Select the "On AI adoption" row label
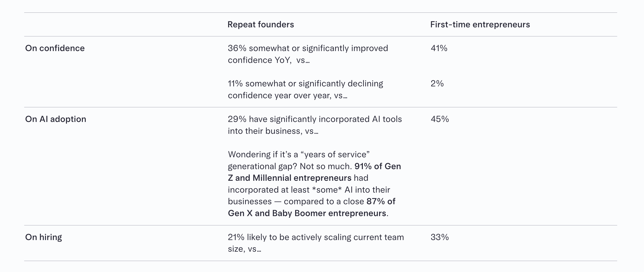 (56, 119)
